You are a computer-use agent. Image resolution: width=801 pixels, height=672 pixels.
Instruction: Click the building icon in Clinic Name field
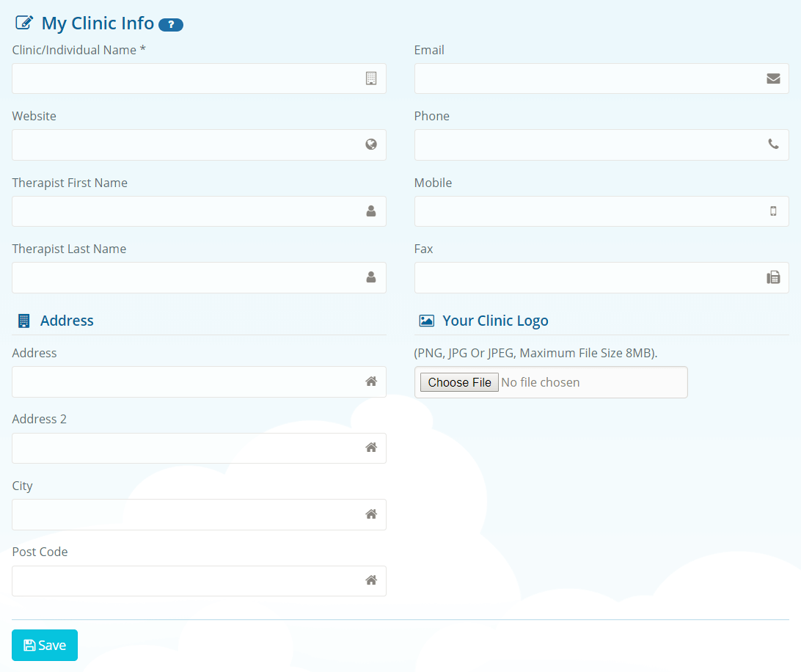(373, 78)
